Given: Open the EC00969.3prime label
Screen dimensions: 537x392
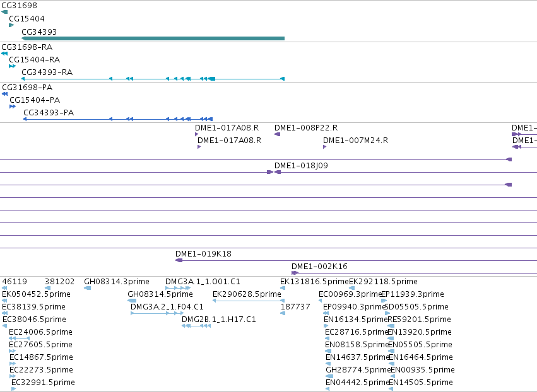Looking at the screenshot, I should (350, 294).
